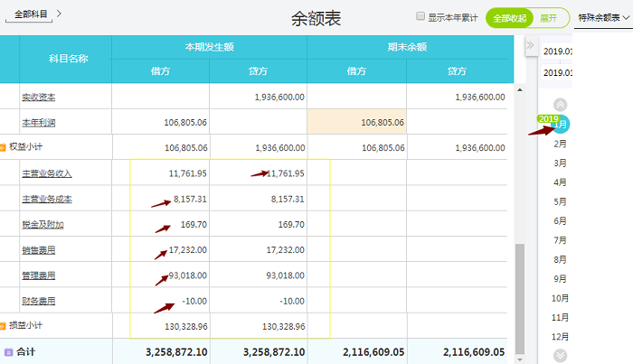Click the scroll-down double-arrow circle below 12月

coord(560,355)
